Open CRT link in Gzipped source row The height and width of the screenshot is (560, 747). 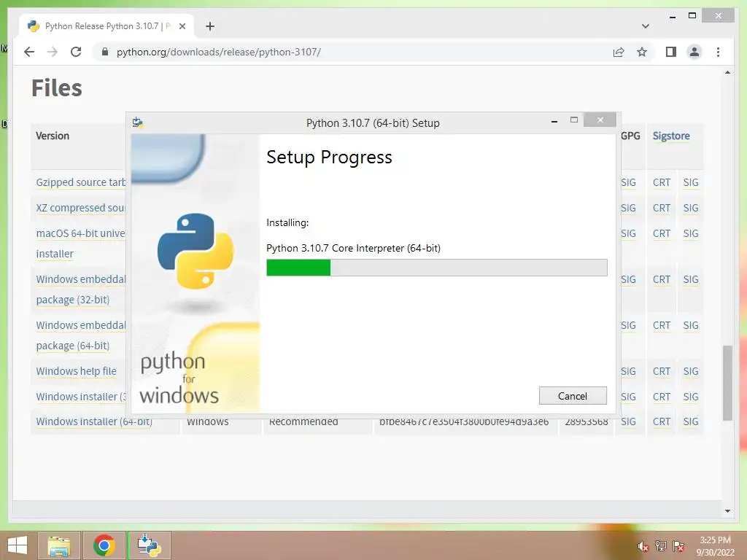(661, 182)
